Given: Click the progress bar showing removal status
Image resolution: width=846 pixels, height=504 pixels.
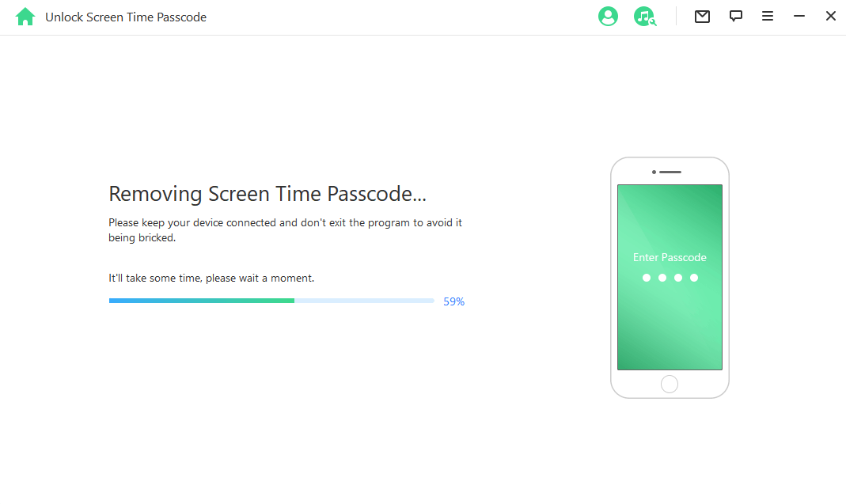Looking at the screenshot, I should coord(271,301).
